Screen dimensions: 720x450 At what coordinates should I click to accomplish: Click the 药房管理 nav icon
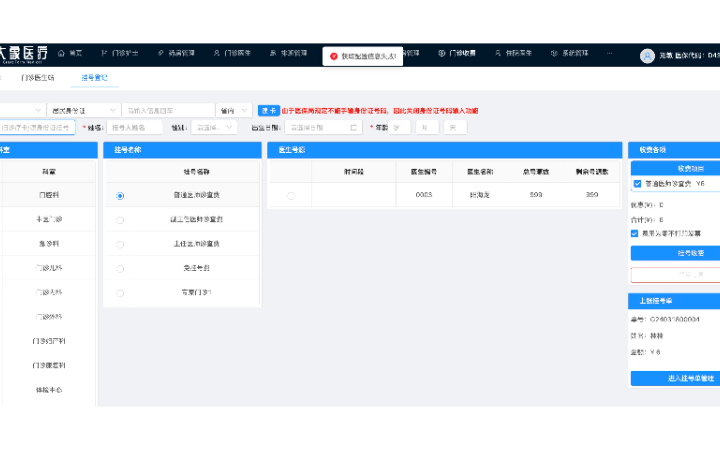coord(159,53)
